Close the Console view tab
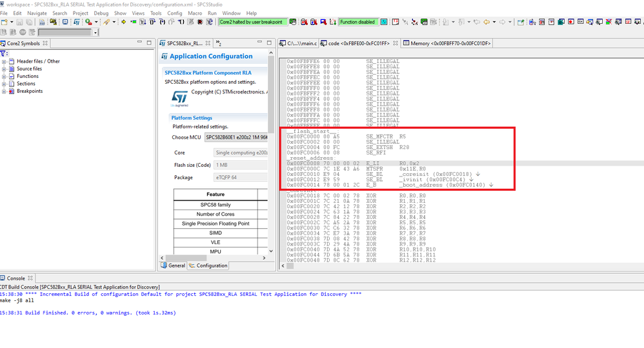Image resolution: width=644 pixels, height=348 pixels. (30, 278)
